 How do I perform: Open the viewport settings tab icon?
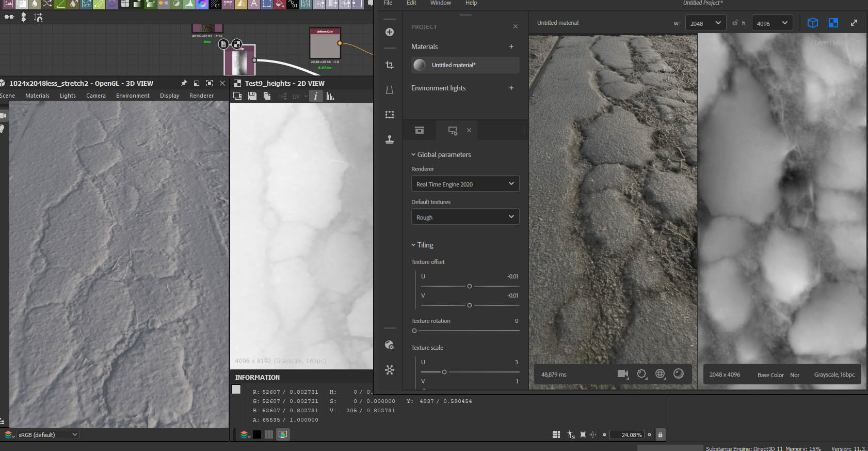pos(453,131)
